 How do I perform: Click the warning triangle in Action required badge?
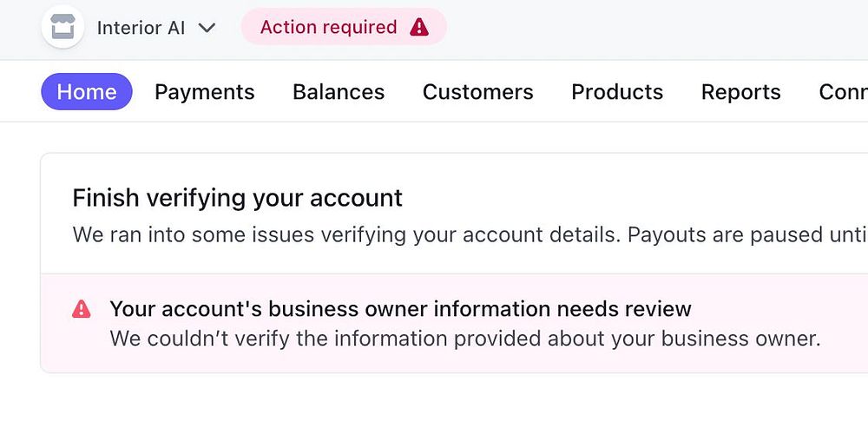point(419,28)
